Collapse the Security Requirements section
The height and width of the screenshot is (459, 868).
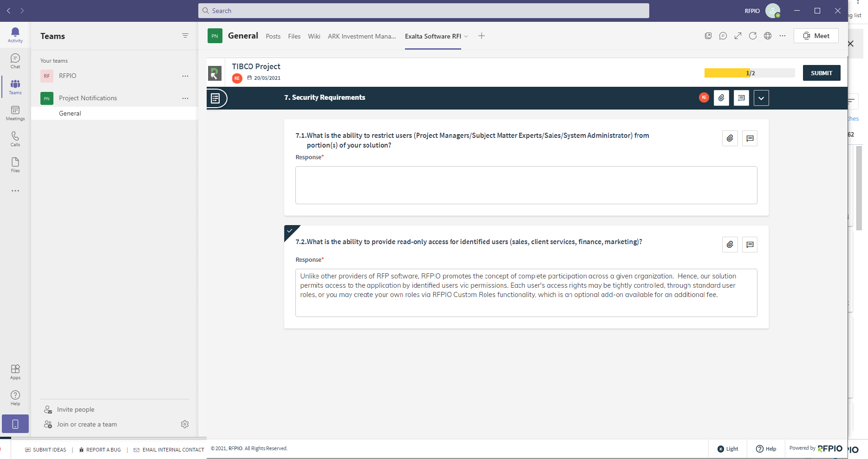pos(761,98)
